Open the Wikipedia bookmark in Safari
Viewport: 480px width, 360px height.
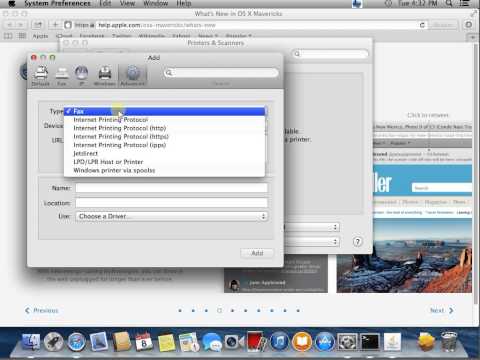pyautogui.click(x=151, y=36)
